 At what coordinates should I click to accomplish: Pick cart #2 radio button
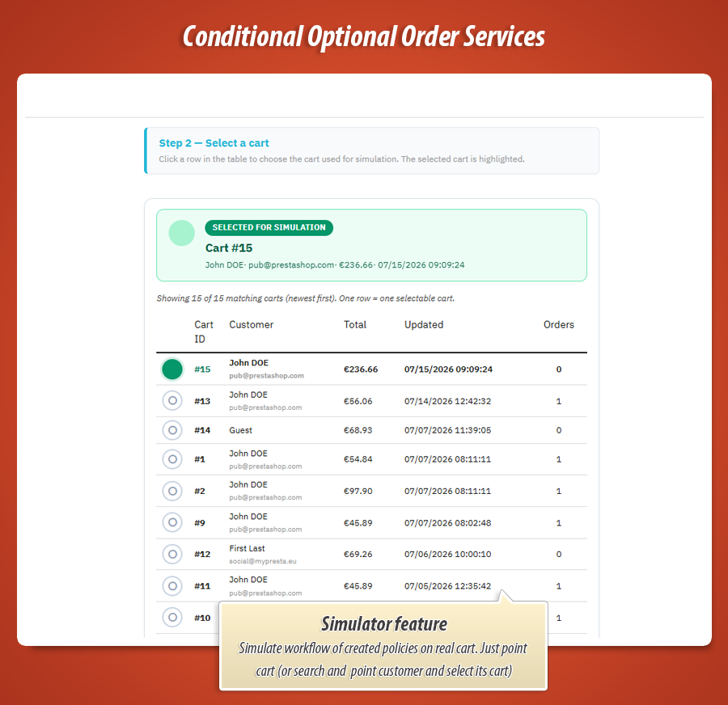pyautogui.click(x=172, y=491)
